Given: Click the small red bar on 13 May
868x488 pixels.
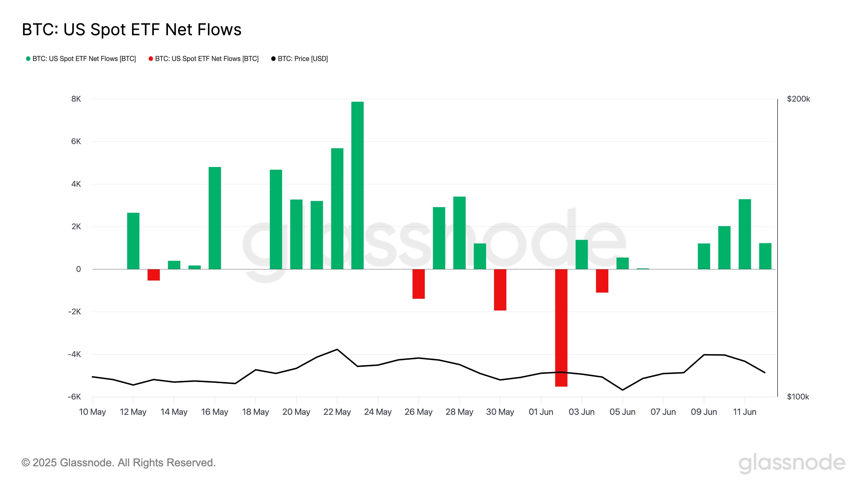Looking at the screenshot, I should pos(154,275).
